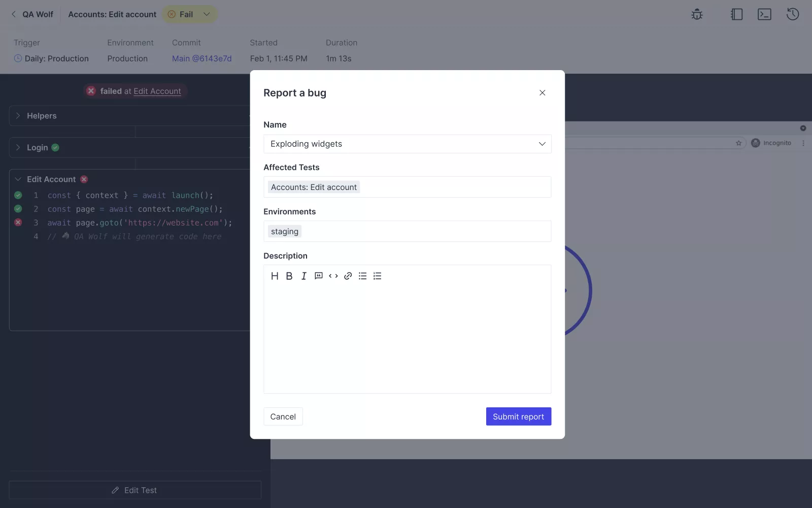Open the terminal console icon
This screenshot has width=812, height=508.
[x=764, y=14]
